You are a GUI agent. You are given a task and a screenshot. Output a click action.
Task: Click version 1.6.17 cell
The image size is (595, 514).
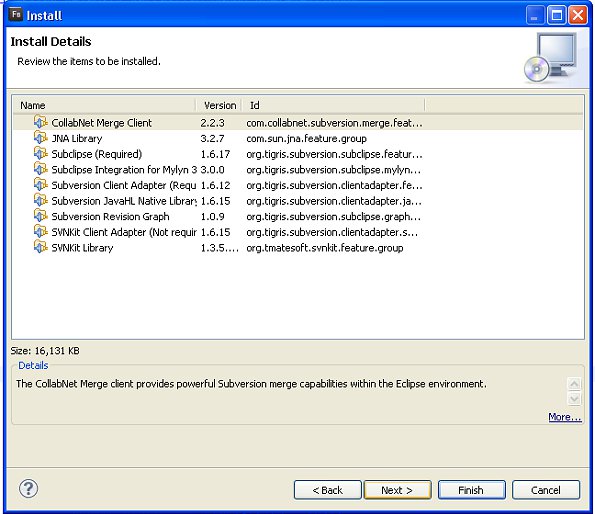(215, 154)
